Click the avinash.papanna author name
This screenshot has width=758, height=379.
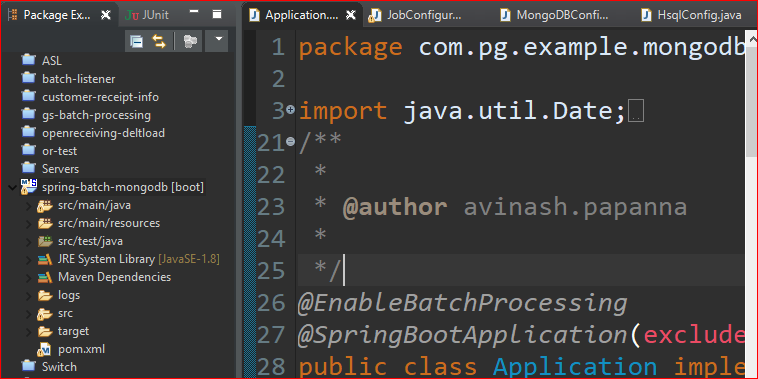(575, 207)
